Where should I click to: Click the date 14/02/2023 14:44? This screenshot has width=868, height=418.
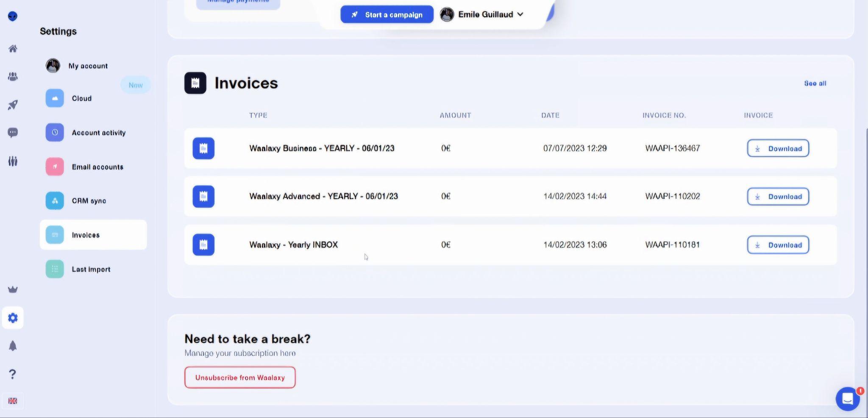(x=575, y=196)
